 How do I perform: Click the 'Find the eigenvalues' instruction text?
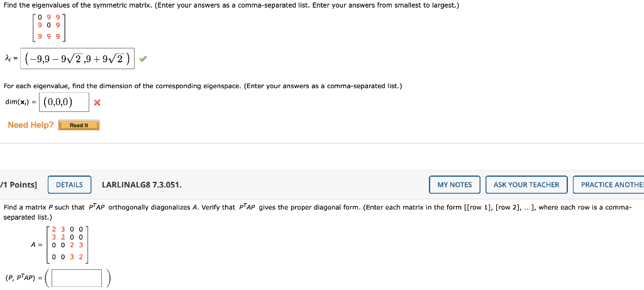231,6
